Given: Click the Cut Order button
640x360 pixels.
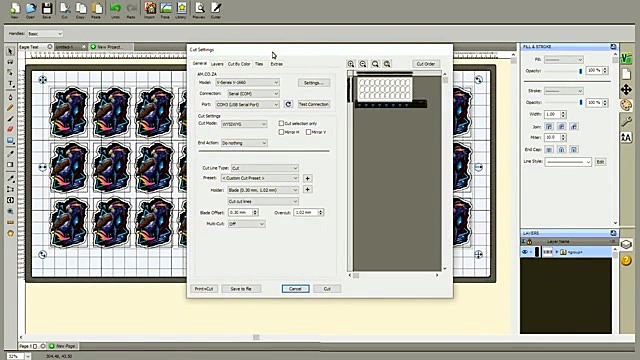Looking at the screenshot, I should pyautogui.click(x=426, y=64).
